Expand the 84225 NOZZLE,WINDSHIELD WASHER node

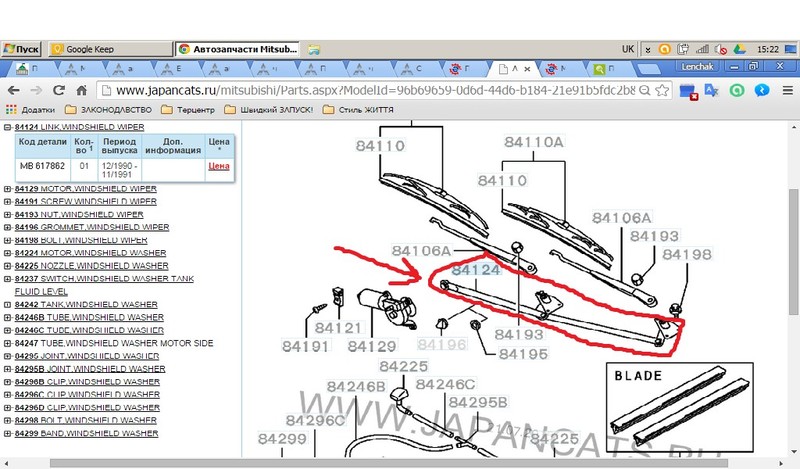tap(7, 266)
